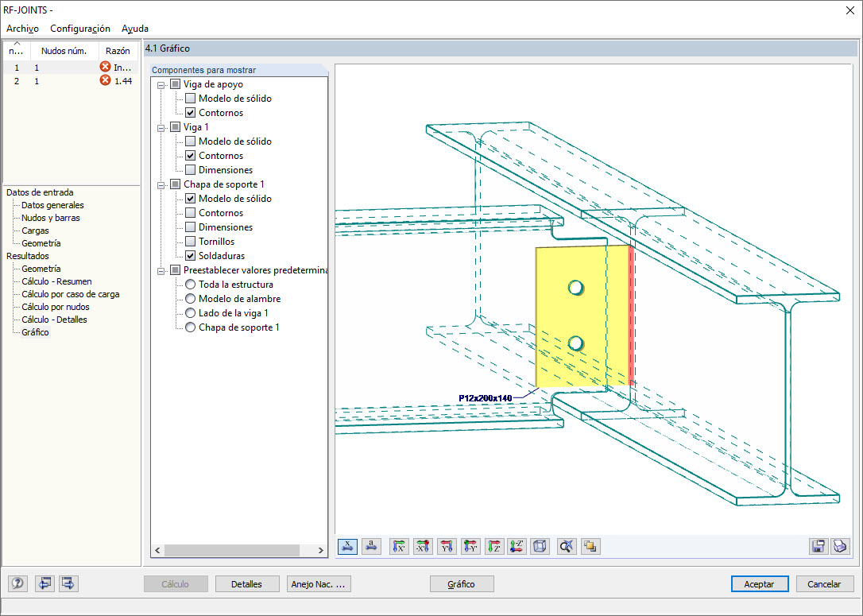This screenshot has height=616, width=863.
Task: Click the zoom-all magnifier icon
Action: click(567, 547)
